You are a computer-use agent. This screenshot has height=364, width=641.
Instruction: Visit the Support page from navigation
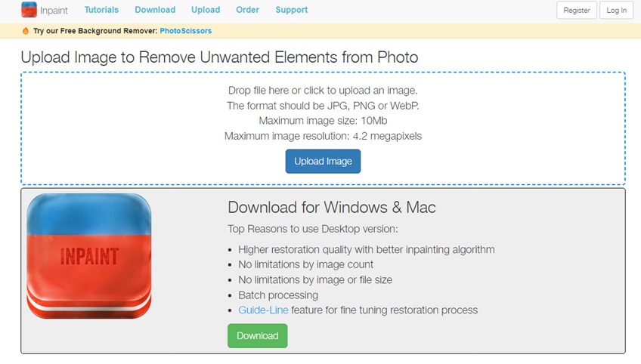[x=292, y=10]
